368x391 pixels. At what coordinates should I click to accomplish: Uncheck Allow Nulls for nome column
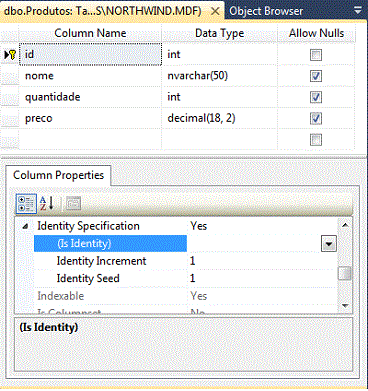pyautogui.click(x=316, y=76)
